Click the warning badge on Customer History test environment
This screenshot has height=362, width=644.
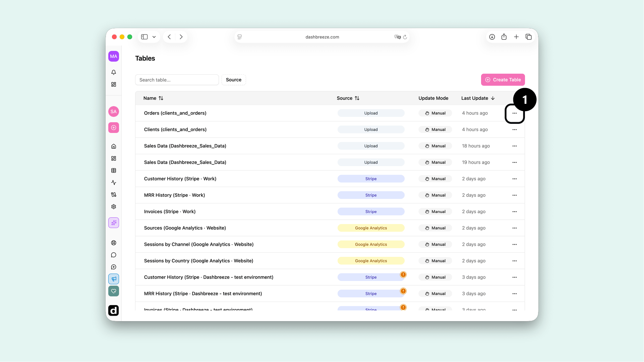pos(403,275)
